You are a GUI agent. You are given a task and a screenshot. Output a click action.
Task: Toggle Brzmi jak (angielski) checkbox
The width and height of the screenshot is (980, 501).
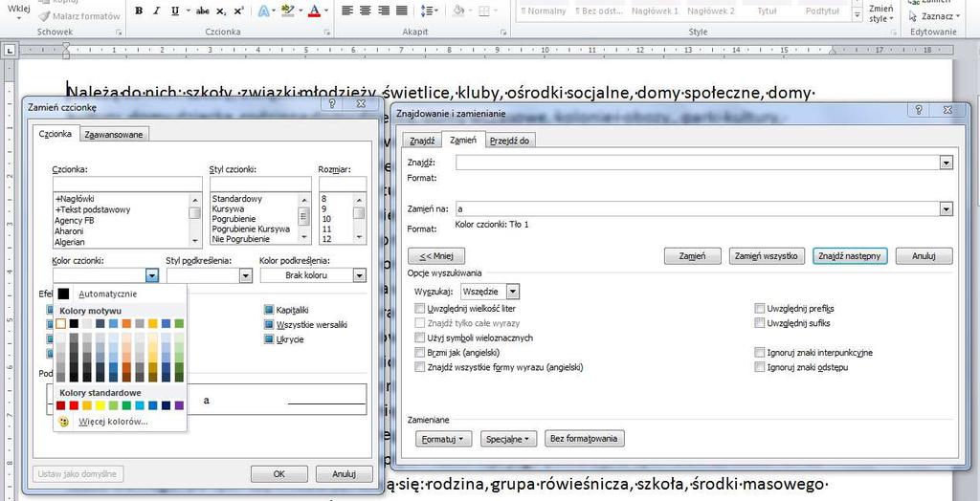pos(419,353)
